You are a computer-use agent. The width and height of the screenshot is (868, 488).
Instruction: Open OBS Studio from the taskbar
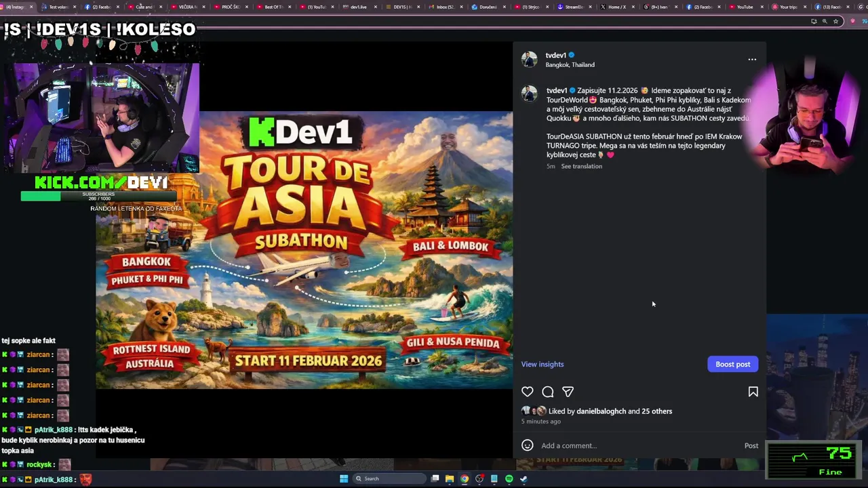pos(479,479)
